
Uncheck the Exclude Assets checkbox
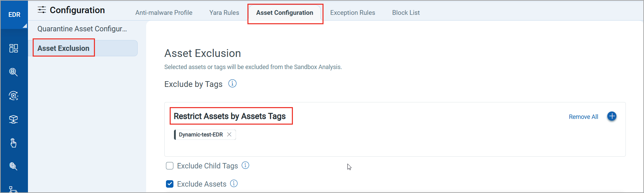pos(170,184)
